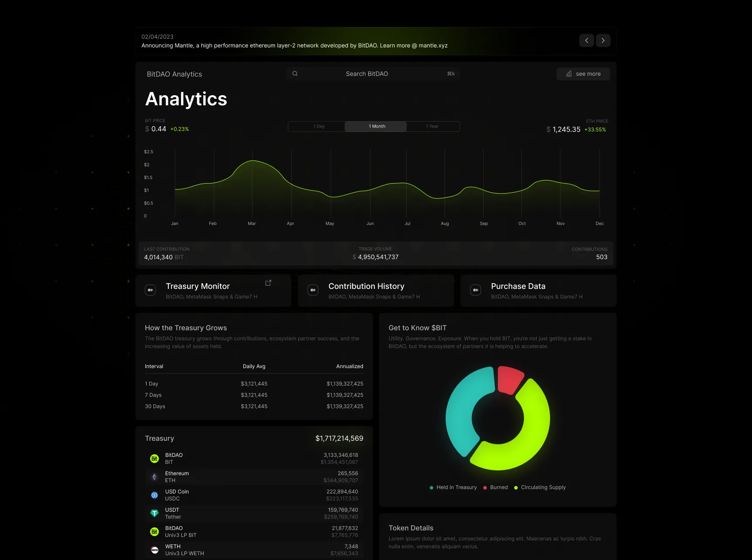Click the search magnifier icon
Viewport: 752px width, 560px height.
click(295, 74)
